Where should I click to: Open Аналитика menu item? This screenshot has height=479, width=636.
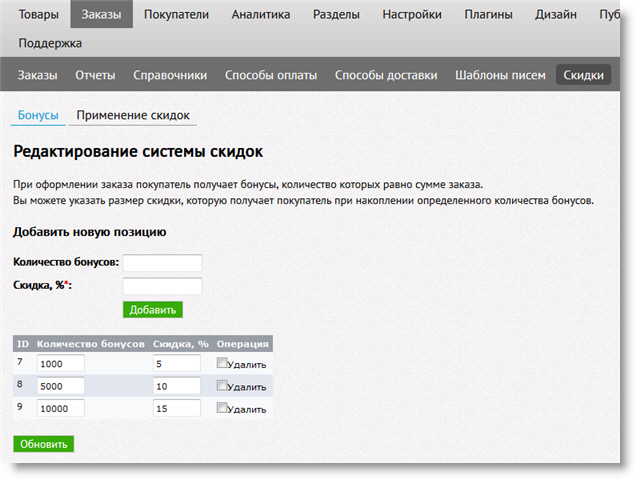(x=261, y=15)
